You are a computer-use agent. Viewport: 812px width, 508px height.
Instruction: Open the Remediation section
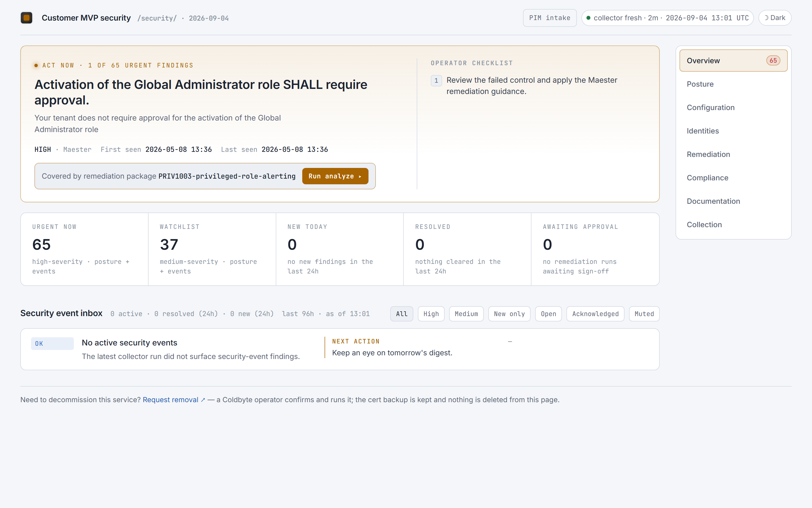pyautogui.click(x=734, y=154)
